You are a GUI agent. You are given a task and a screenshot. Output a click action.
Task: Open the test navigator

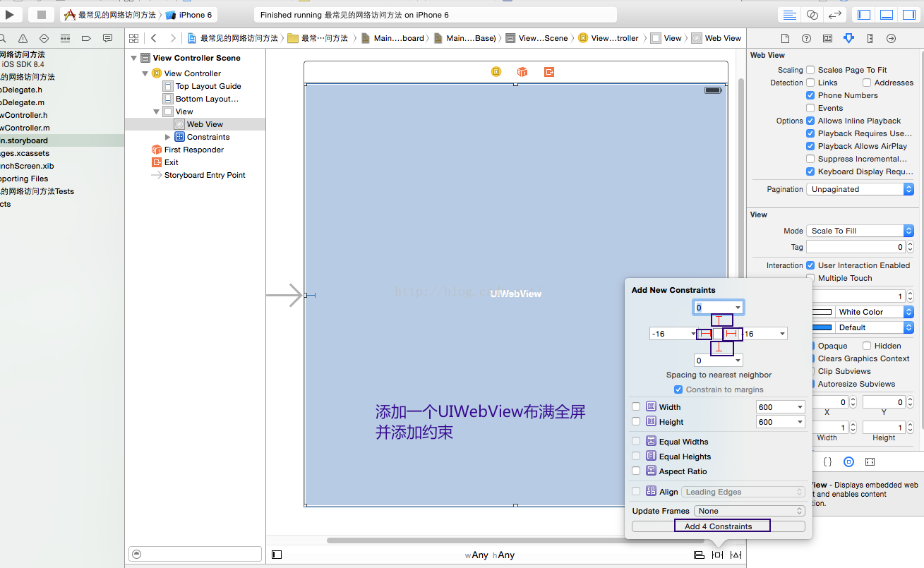44,38
